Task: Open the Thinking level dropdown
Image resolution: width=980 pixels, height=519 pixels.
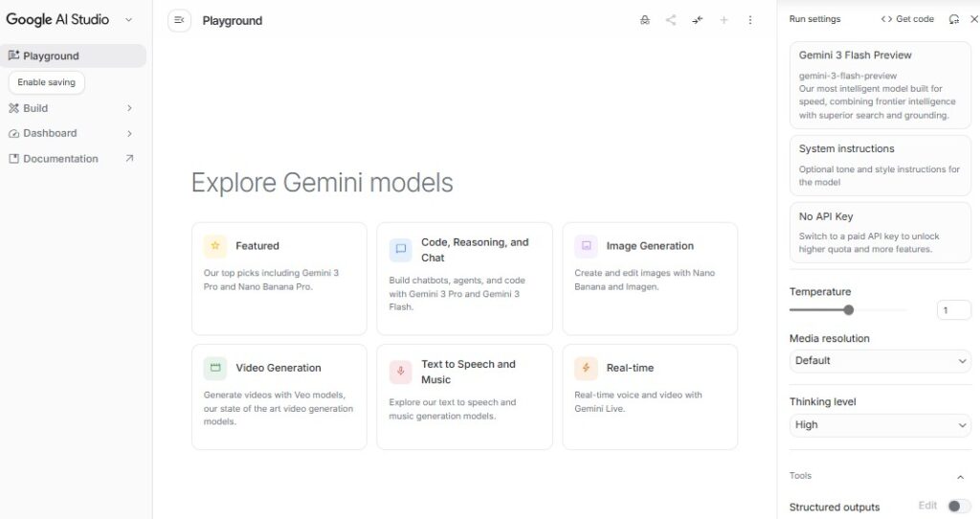Action: tap(880, 425)
